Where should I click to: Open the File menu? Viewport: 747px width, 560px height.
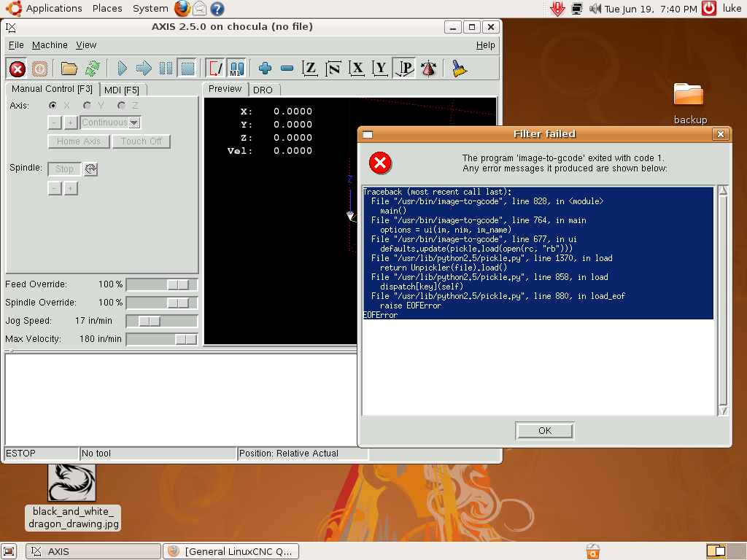click(x=16, y=44)
